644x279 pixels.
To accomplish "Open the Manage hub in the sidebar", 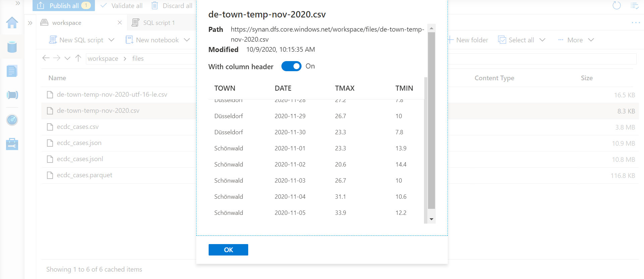I will pos(12,144).
